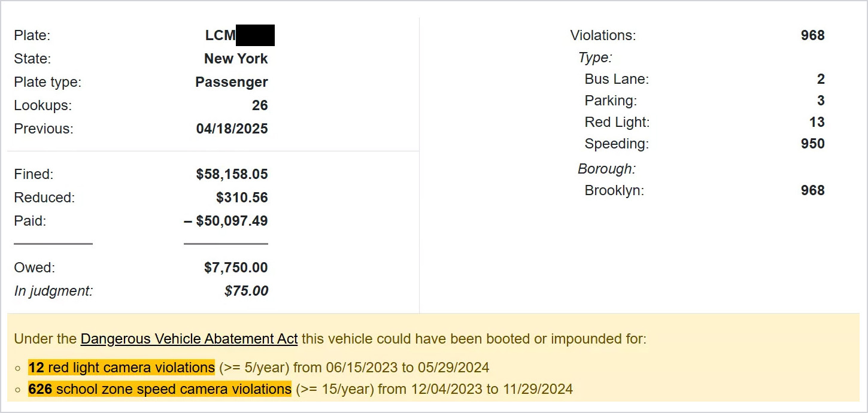This screenshot has width=868, height=413.
Task: Select the Parking violation count
Action: pos(821,101)
